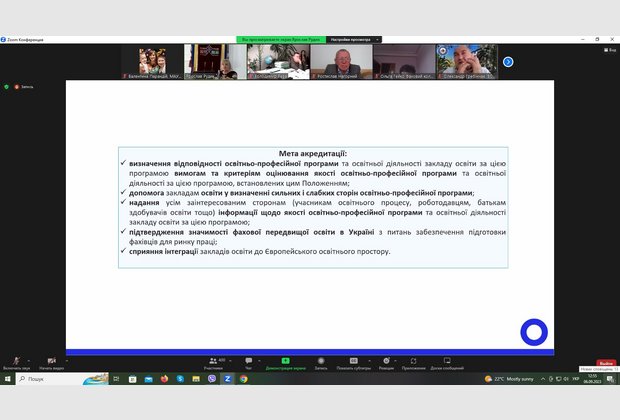The height and width of the screenshot is (420, 620).
Task: Click the red recording indicator Запись
Action: point(24,87)
